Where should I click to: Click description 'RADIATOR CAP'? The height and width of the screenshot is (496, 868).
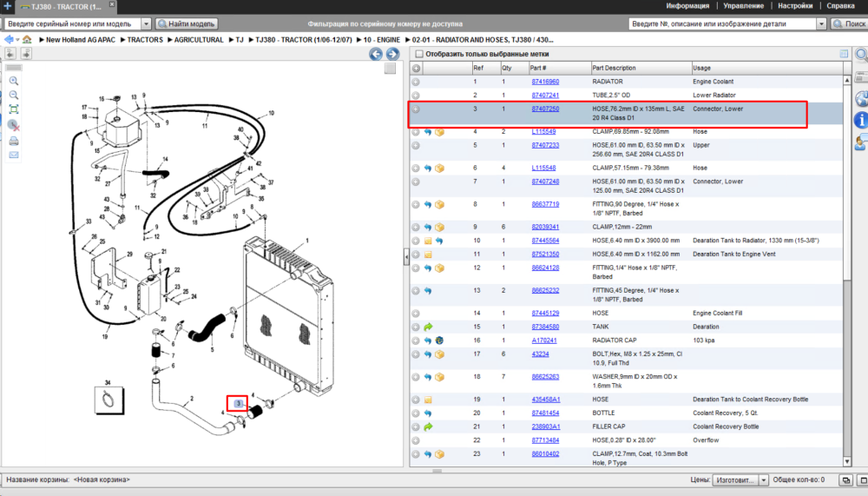point(615,341)
